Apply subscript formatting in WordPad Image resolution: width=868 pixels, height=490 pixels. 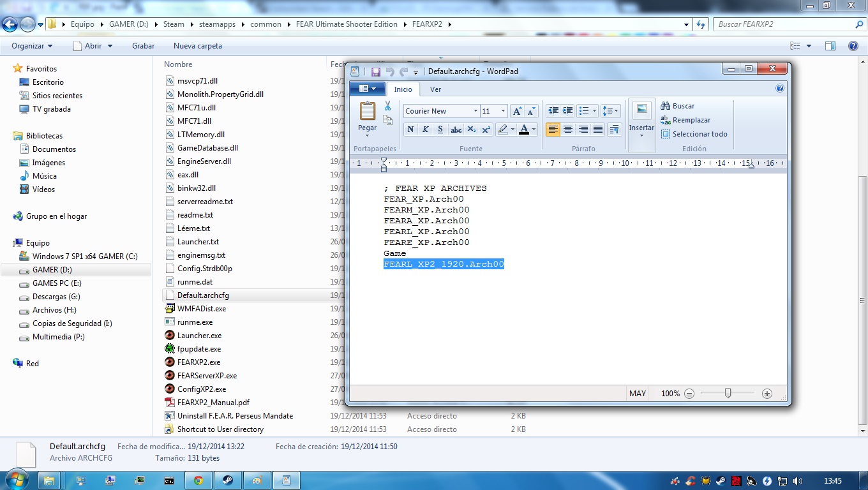point(472,130)
